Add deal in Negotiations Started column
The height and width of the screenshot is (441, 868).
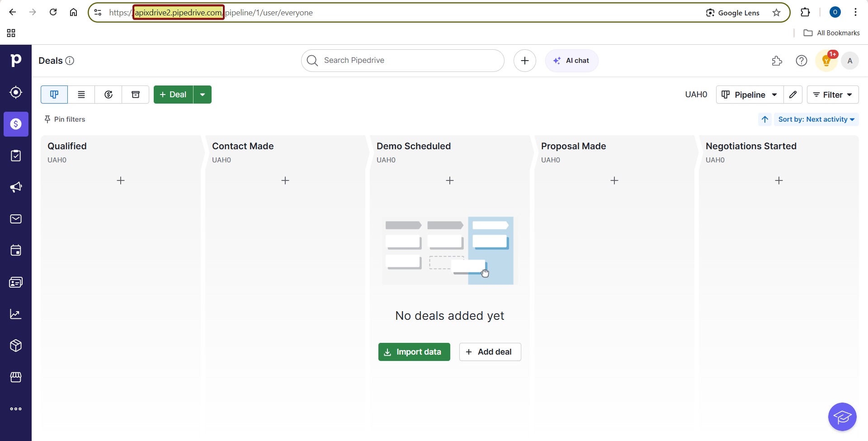[779, 180]
